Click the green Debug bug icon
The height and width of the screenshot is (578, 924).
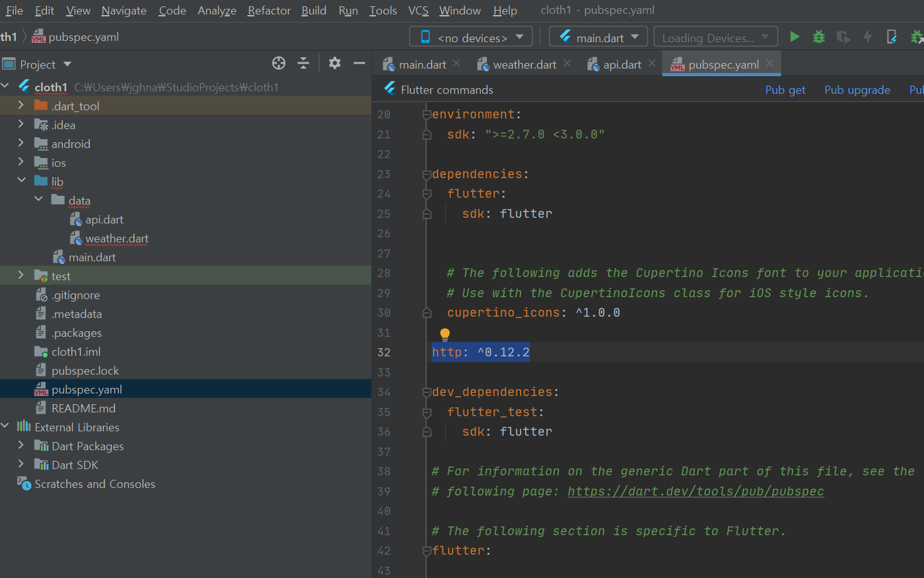[819, 37]
